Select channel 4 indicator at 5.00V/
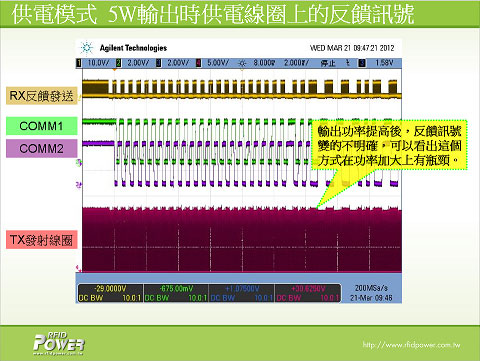Viewport: 480px width, 361px height. click(x=199, y=63)
